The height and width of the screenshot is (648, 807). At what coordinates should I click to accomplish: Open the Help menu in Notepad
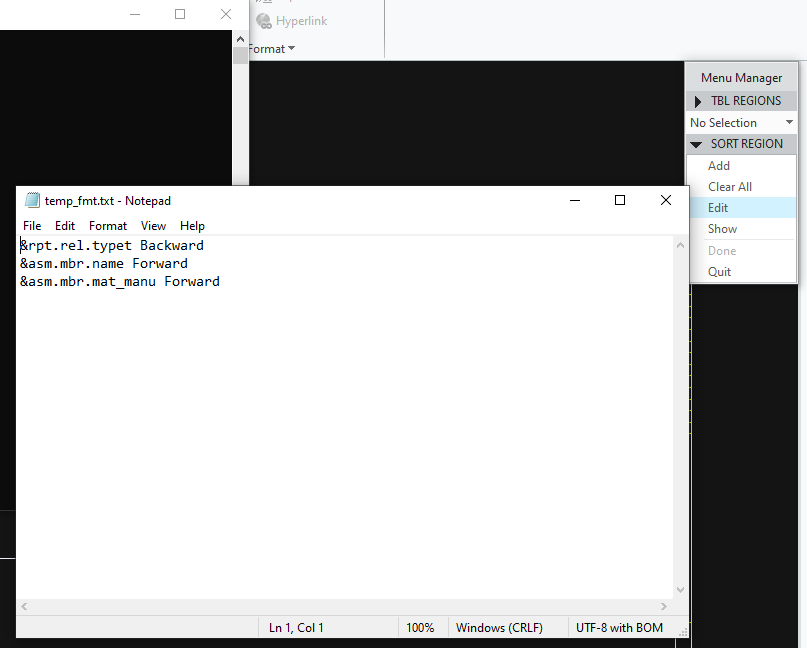coord(192,225)
